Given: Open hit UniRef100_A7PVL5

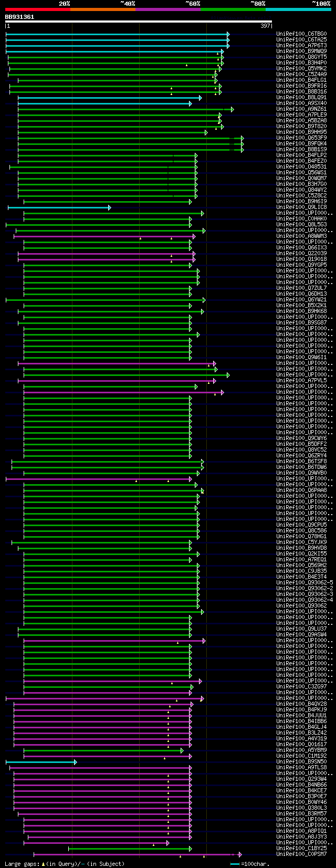Looking at the screenshot, I should click(301, 381).
